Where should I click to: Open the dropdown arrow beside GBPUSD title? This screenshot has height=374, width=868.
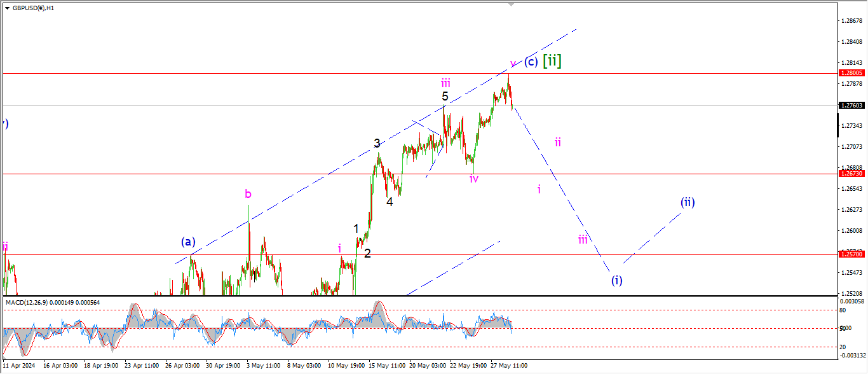(x=7, y=8)
